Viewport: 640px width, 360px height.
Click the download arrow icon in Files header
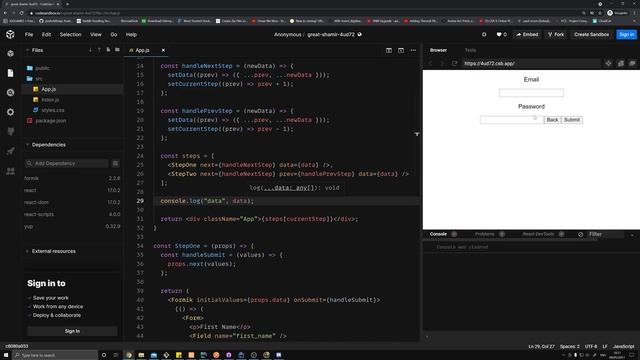coord(90,50)
